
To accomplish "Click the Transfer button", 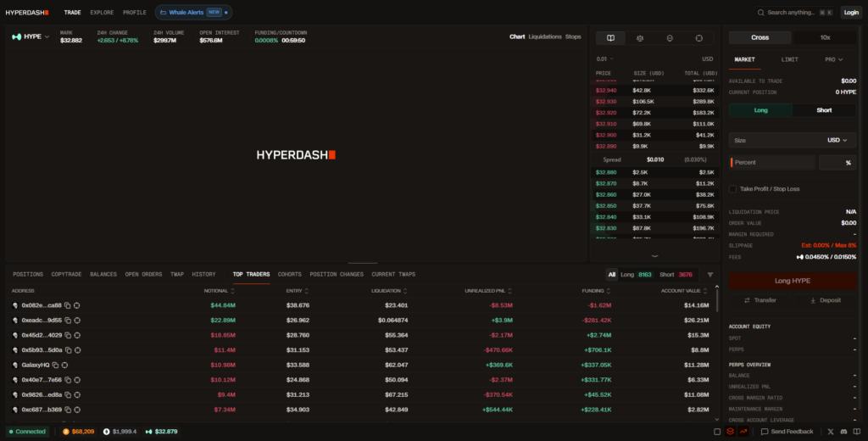I will (x=760, y=300).
